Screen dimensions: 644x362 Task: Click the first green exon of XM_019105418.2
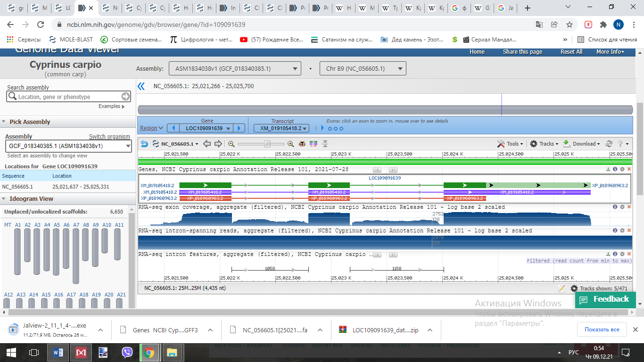click(x=206, y=185)
